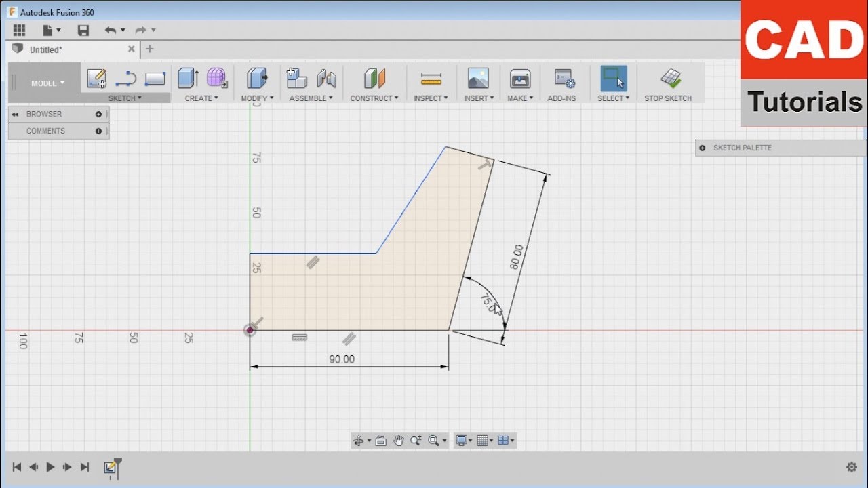Open the SELECT menu dropdown

pyautogui.click(x=612, y=98)
